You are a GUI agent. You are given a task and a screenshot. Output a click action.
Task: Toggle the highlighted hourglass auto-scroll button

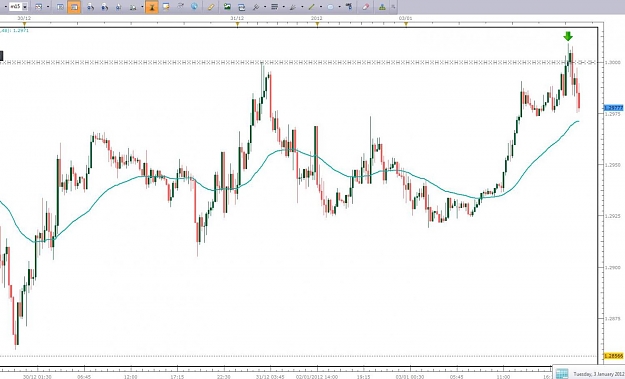click(151, 7)
